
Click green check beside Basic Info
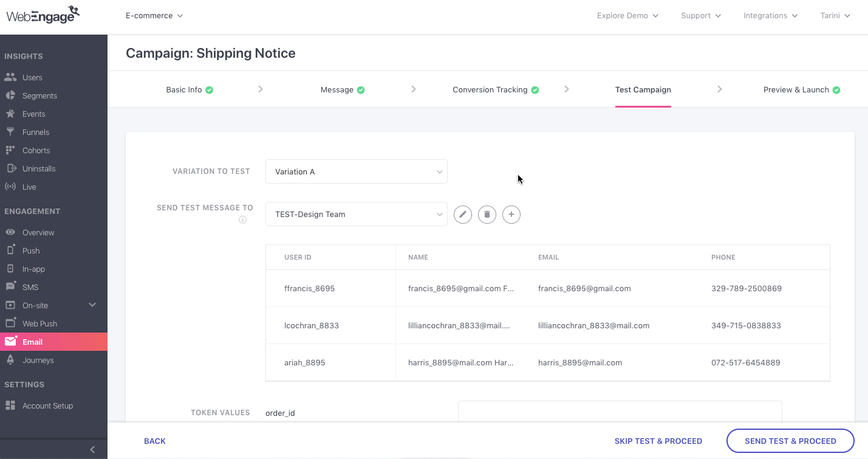coord(210,90)
